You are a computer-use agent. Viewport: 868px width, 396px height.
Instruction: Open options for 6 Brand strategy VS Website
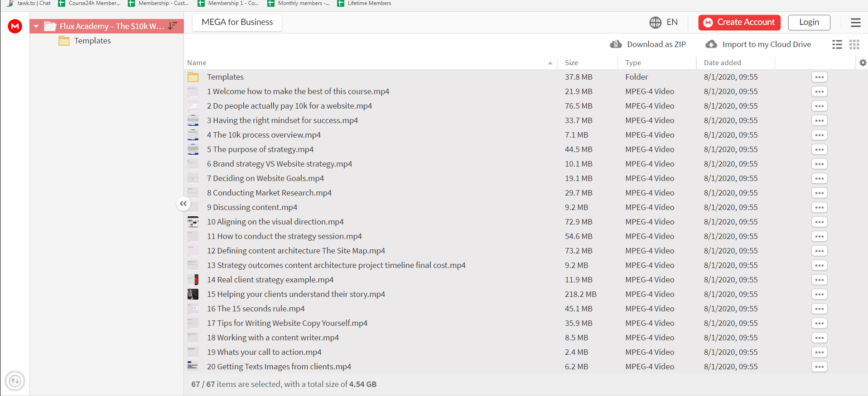pos(819,164)
